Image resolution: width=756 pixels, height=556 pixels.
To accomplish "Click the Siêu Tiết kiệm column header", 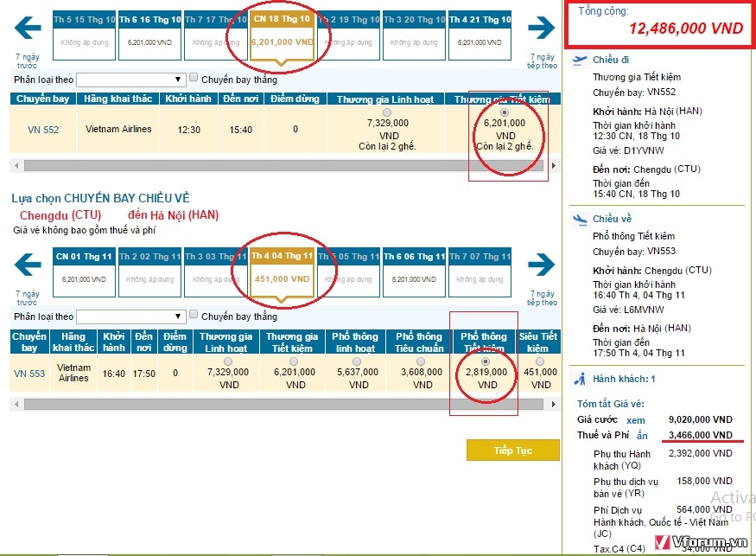I will pyautogui.click(x=538, y=342).
